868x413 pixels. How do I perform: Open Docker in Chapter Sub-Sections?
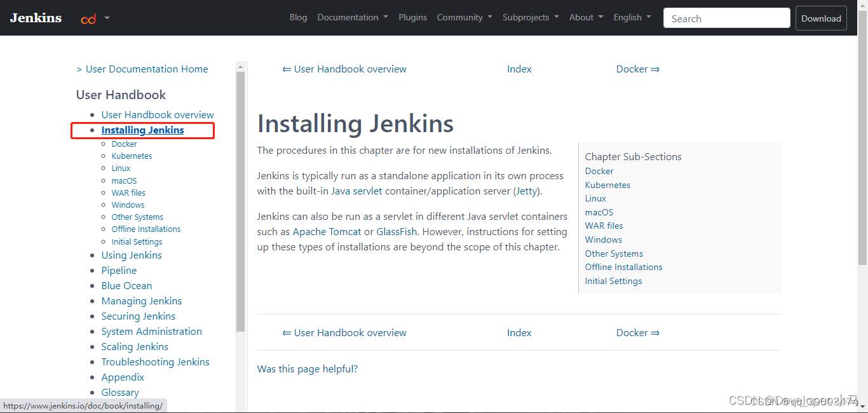599,171
